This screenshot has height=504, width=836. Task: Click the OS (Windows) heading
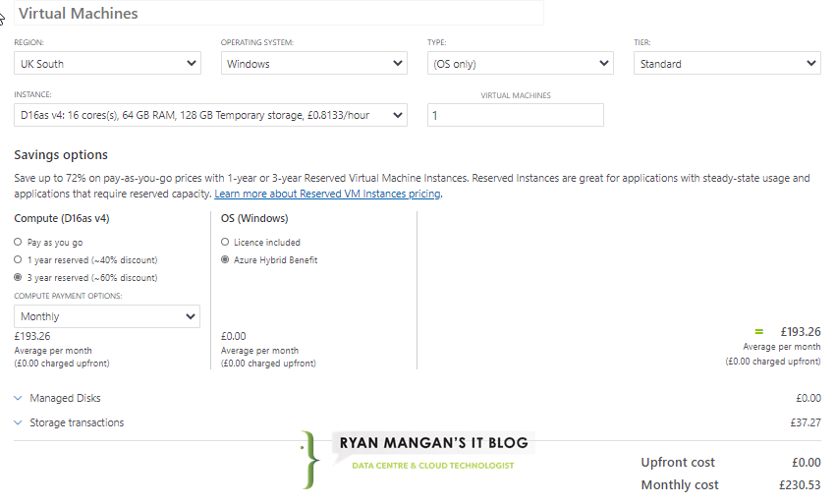[x=254, y=218]
